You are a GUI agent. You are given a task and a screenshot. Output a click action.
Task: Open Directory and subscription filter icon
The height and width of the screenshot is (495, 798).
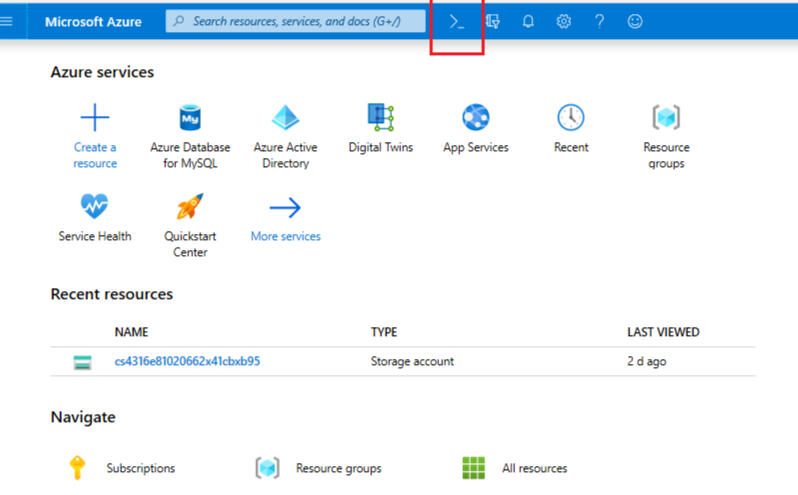[492, 21]
